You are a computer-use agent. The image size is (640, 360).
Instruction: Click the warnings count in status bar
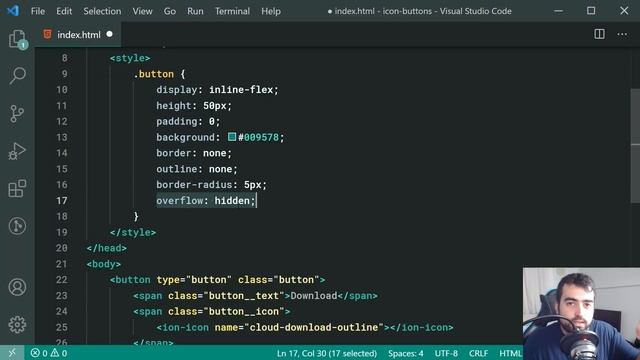(58, 353)
